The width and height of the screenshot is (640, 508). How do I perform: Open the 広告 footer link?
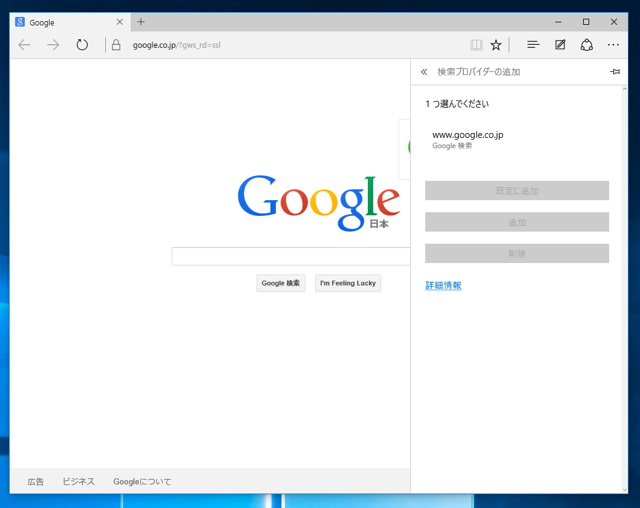pos(36,481)
